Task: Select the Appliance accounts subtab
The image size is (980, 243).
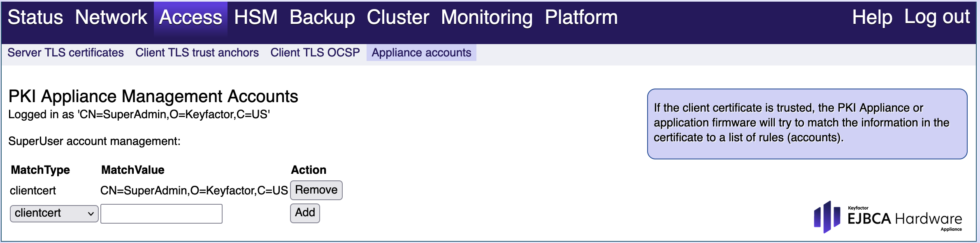Action: 421,53
